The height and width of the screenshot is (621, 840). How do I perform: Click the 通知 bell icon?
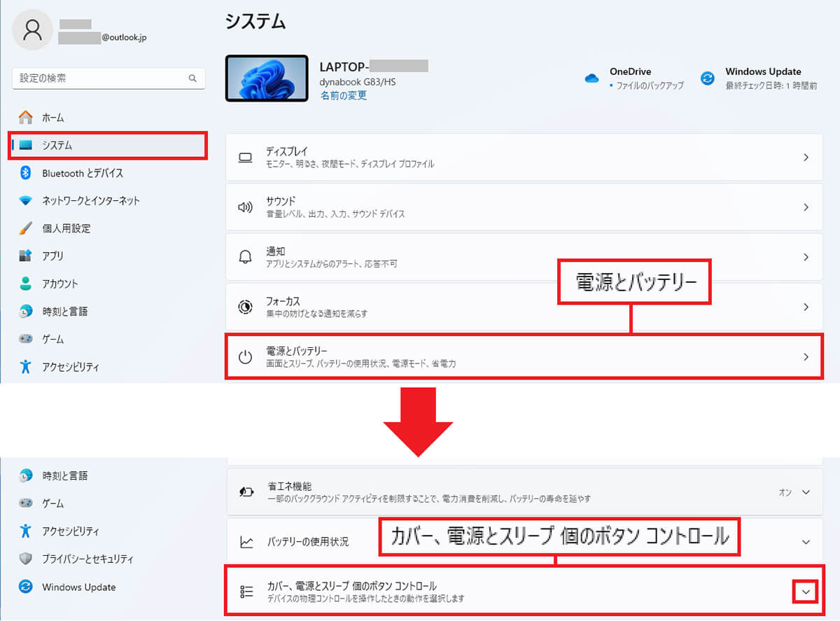[x=245, y=257]
